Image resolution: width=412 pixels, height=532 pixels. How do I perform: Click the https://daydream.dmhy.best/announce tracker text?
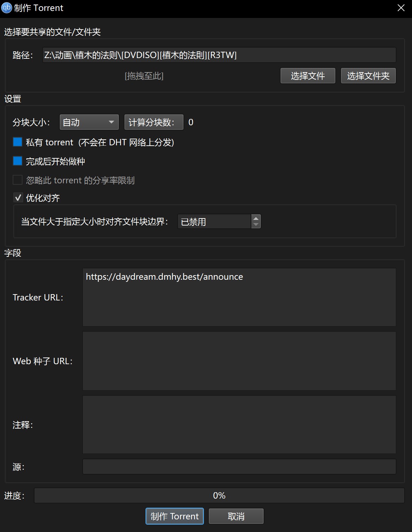tap(165, 277)
